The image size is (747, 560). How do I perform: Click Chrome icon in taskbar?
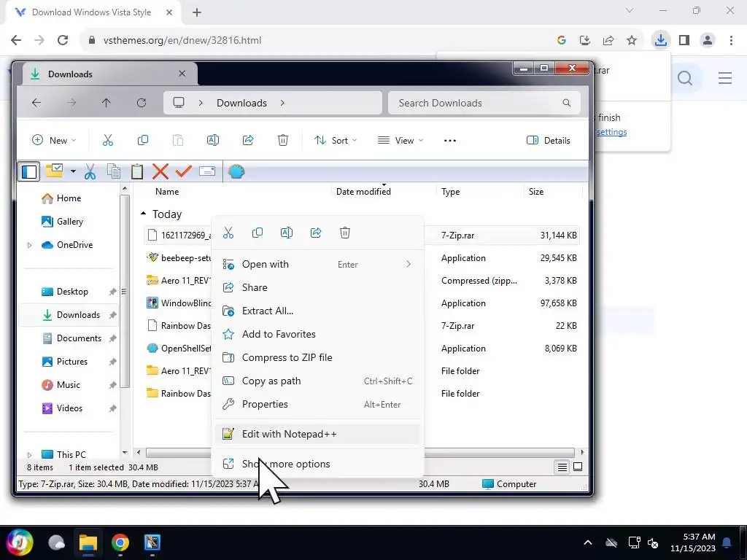click(120, 542)
